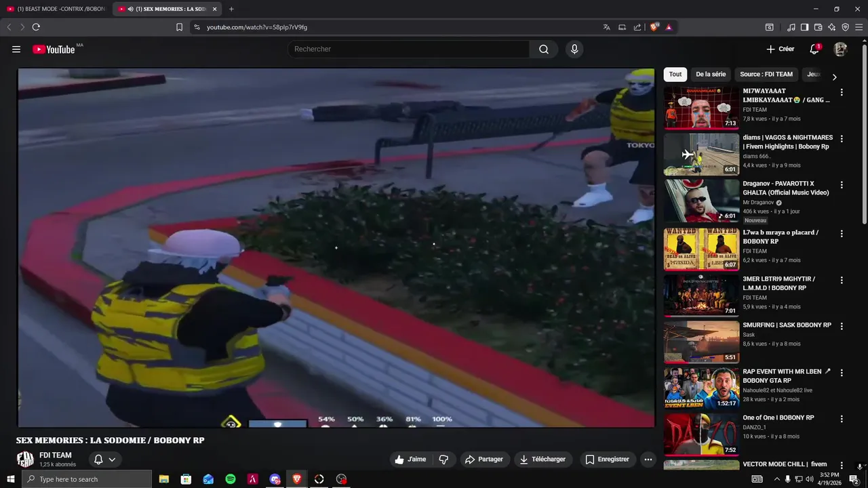Open the account avatar menu
868x488 pixels.
pyautogui.click(x=840, y=49)
